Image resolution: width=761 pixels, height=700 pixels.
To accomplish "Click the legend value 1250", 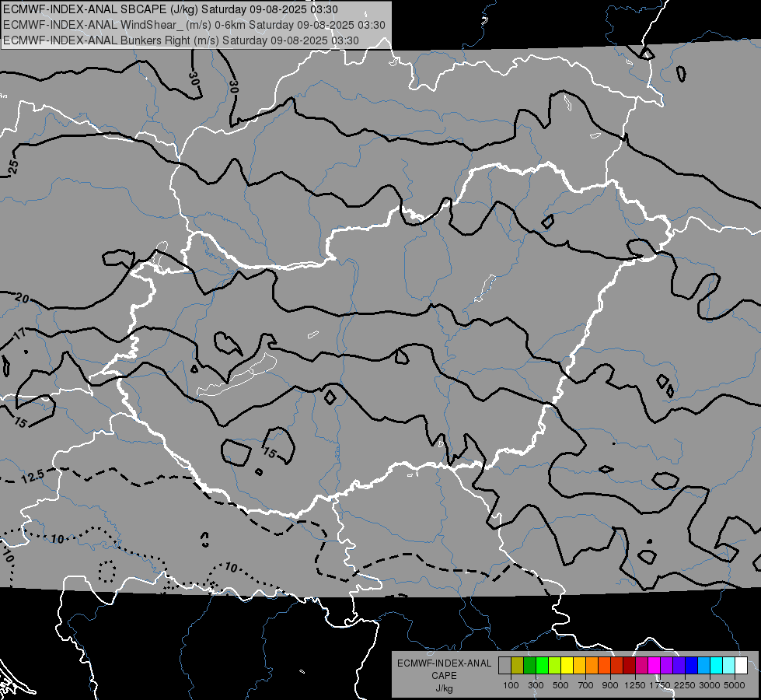I will pyautogui.click(x=635, y=685).
